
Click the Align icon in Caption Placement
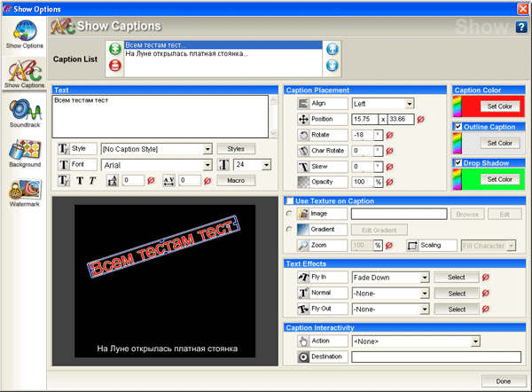pyautogui.click(x=303, y=103)
